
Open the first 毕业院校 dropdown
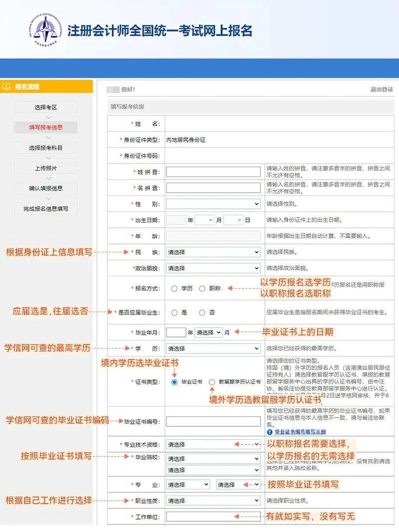click(213, 459)
